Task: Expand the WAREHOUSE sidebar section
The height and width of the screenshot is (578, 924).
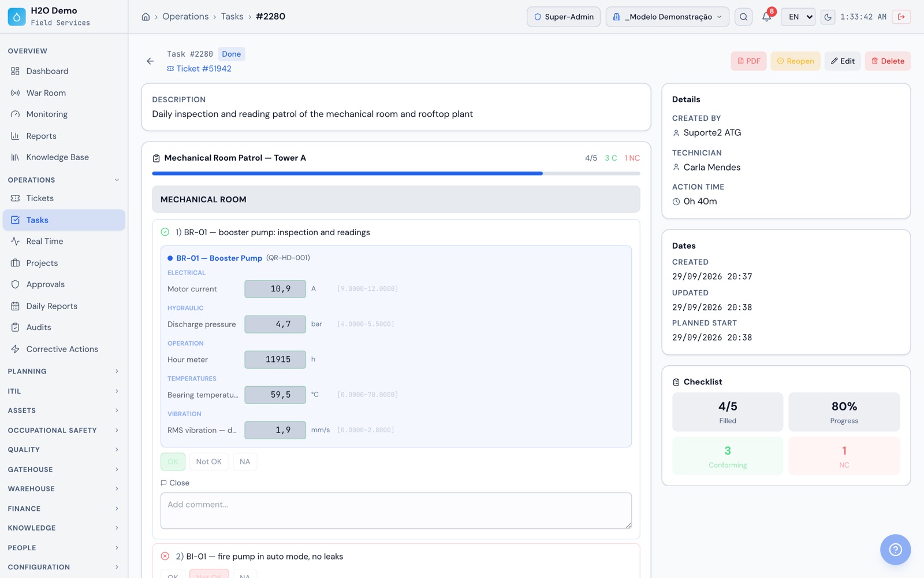Action: pos(64,488)
